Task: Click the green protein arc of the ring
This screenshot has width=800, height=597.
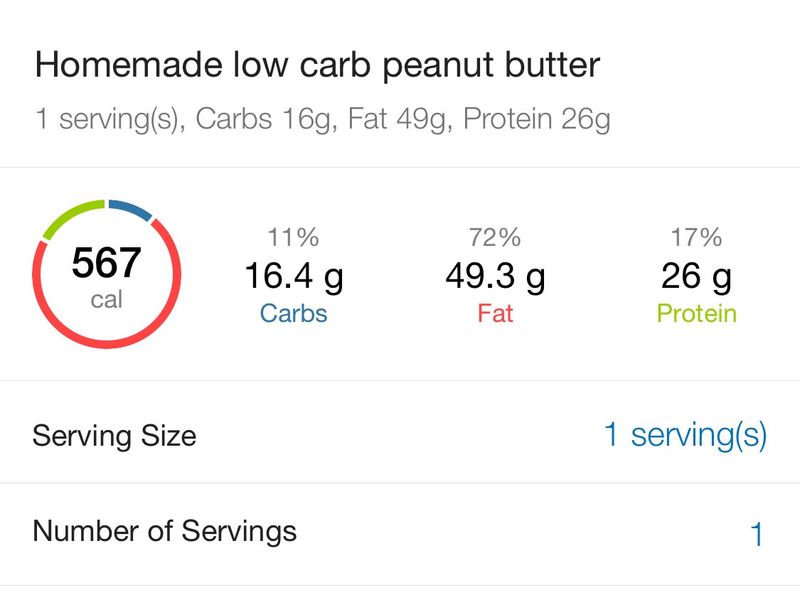Action: point(69,216)
